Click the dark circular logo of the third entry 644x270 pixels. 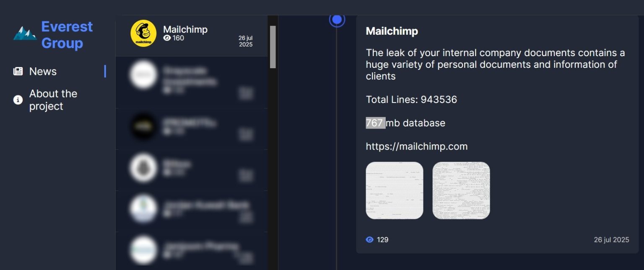point(143,125)
